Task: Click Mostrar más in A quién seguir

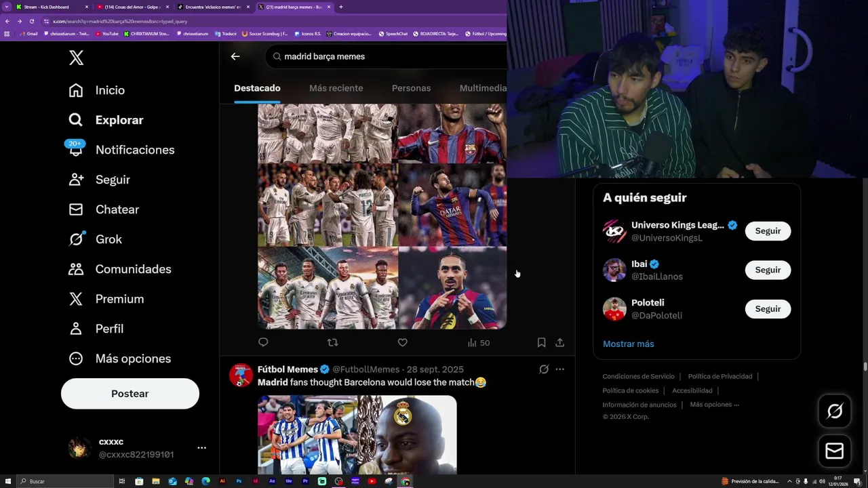Action: tap(629, 344)
